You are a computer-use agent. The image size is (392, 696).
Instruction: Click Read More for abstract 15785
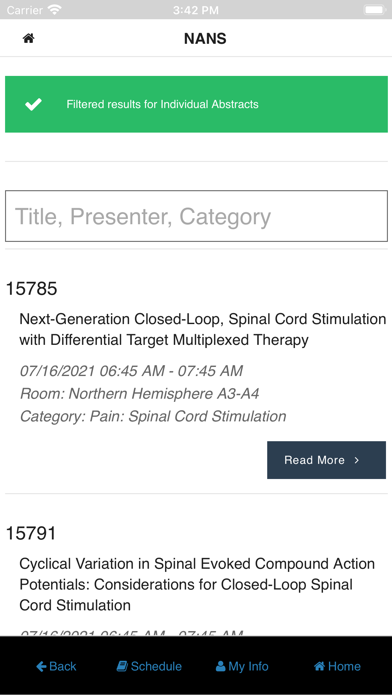tap(326, 460)
